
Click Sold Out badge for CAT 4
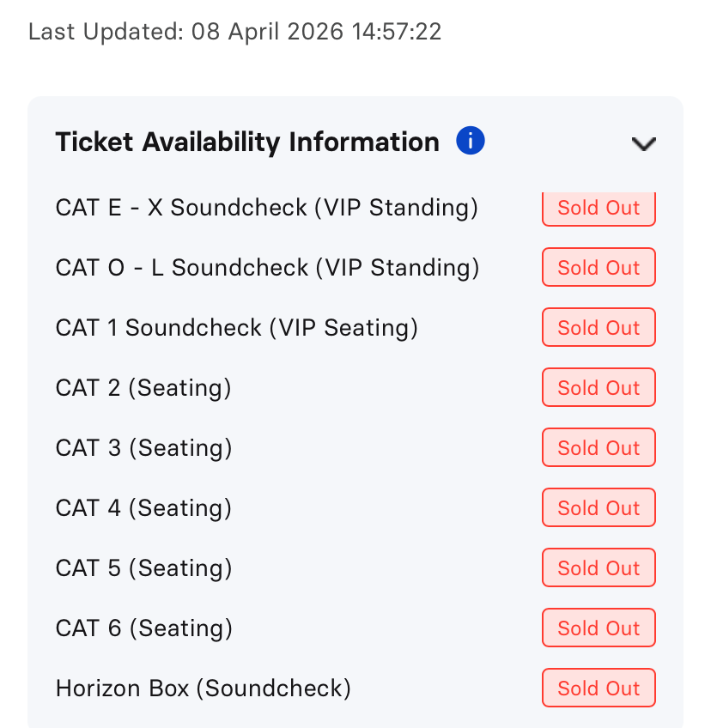[x=599, y=508]
